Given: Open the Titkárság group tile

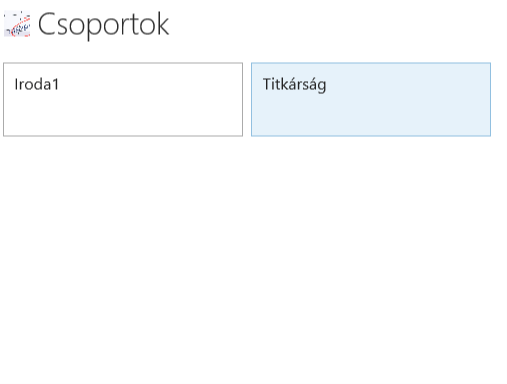Looking at the screenshot, I should pyautogui.click(x=371, y=99).
